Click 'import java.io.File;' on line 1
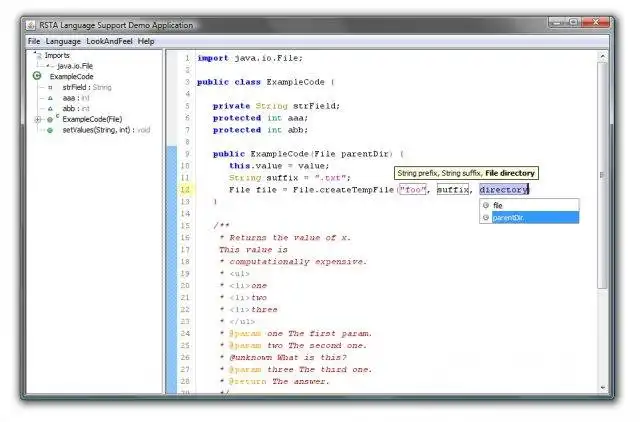 coord(250,58)
